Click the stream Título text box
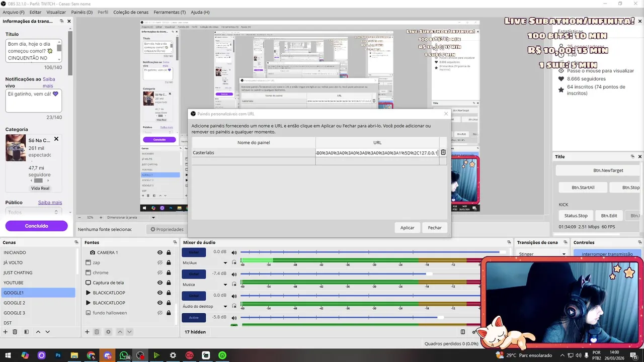The width and height of the screenshot is (644, 362). click(x=34, y=51)
